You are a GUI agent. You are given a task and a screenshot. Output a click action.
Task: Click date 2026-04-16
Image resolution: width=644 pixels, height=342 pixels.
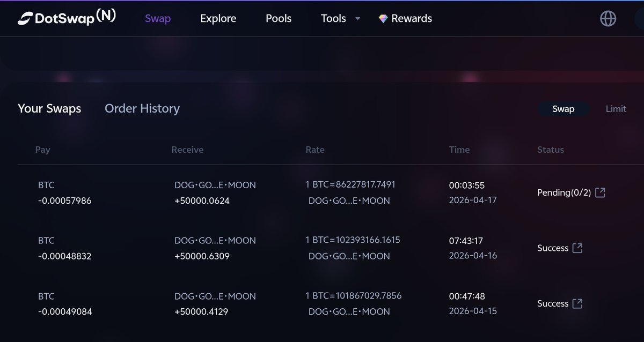[473, 256]
